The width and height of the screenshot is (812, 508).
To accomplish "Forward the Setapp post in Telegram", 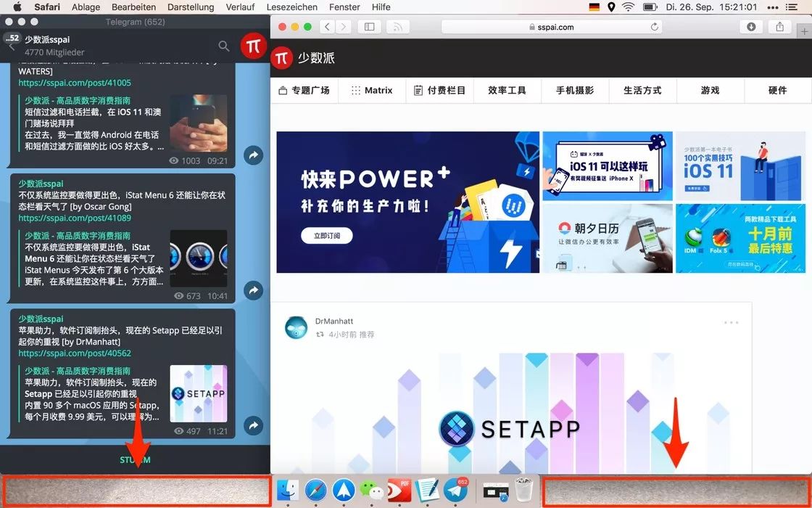I will coord(253,425).
